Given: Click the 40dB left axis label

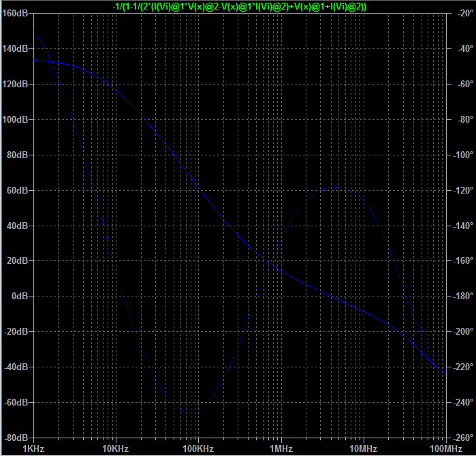Looking at the screenshot, I should (x=17, y=226).
